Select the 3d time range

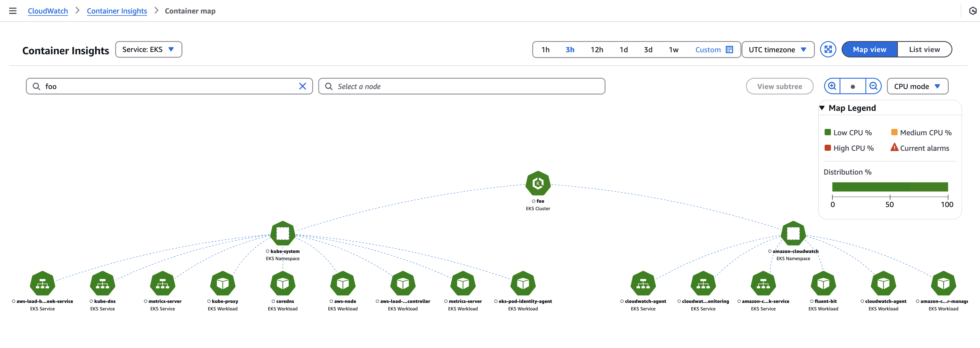(648, 50)
